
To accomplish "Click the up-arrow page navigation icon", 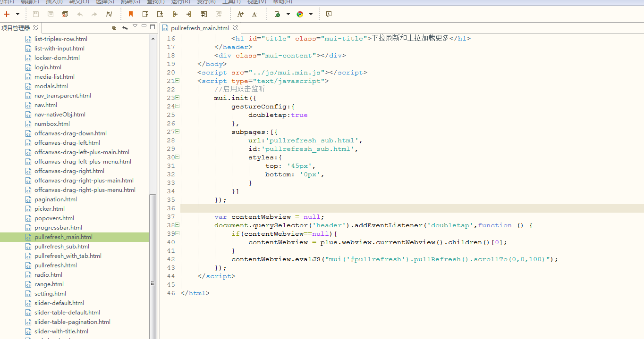I will [x=145, y=14].
